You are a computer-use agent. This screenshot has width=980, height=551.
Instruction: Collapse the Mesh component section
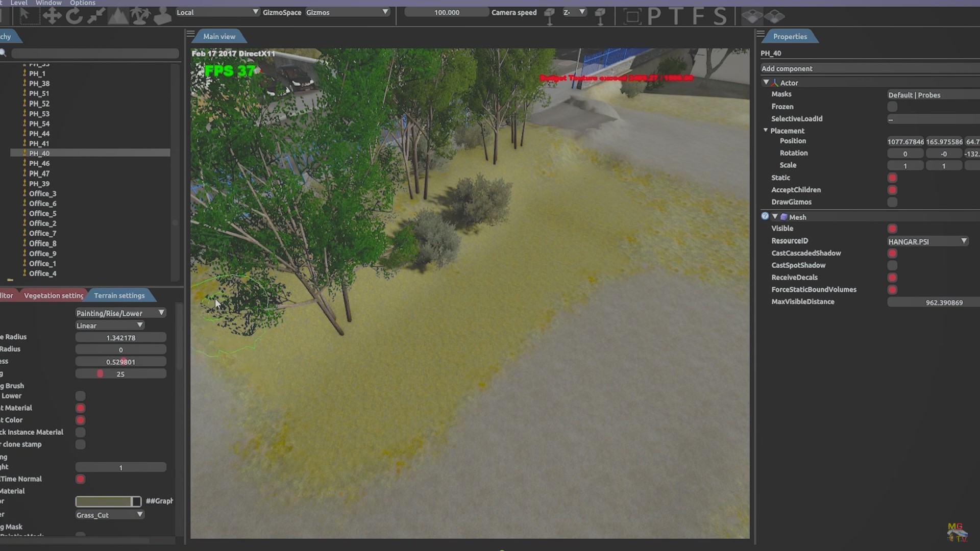[x=775, y=216]
